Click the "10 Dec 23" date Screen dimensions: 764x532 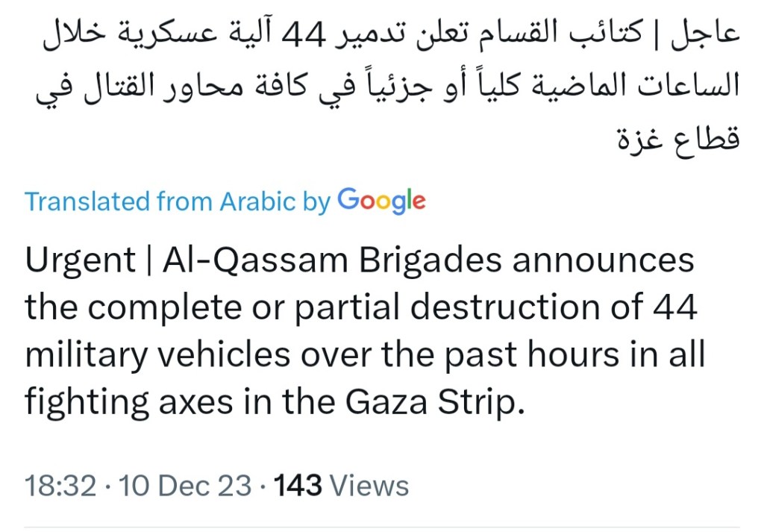tap(186, 486)
